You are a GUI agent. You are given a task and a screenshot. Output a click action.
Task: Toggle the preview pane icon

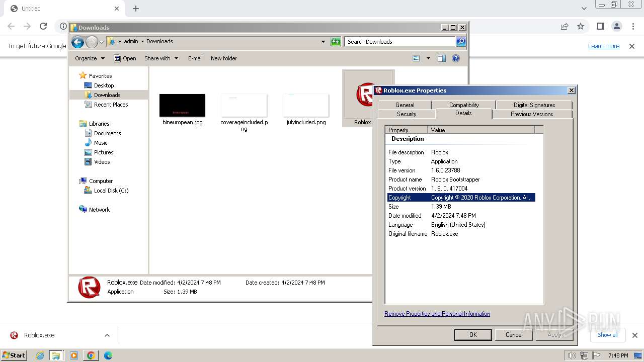point(442,58)
